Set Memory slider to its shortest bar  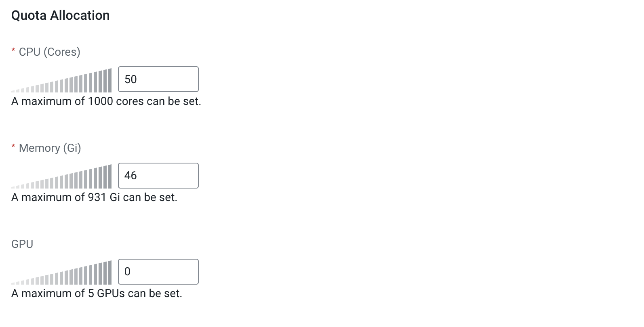click(x=13, y=187)
